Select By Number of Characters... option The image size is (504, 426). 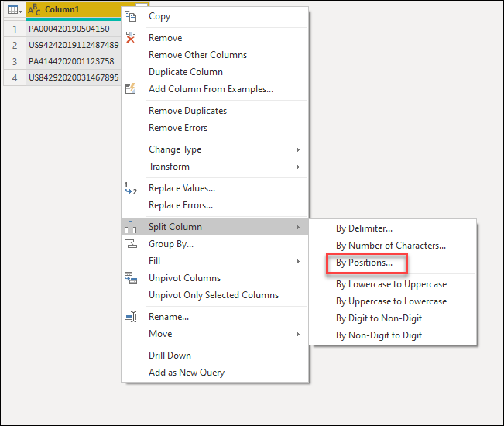tap(391, 246)
